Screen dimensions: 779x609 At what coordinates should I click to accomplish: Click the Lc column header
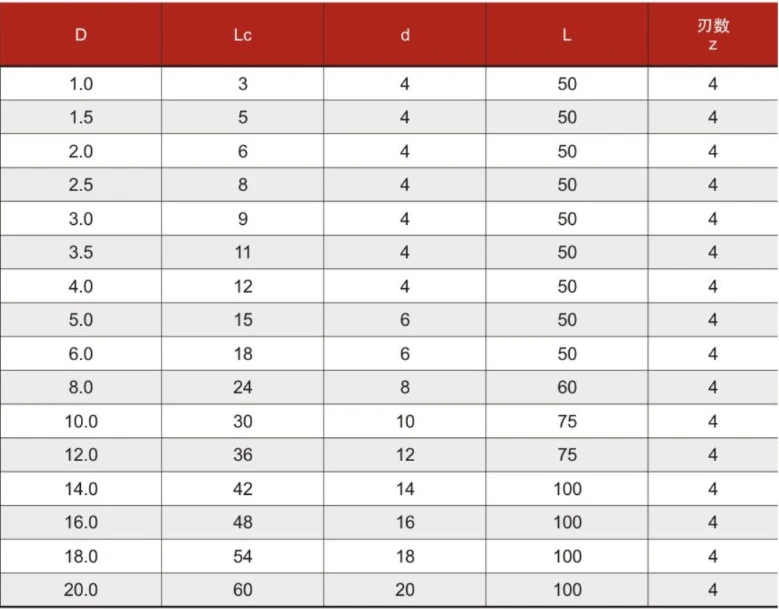tap(242, 34)
